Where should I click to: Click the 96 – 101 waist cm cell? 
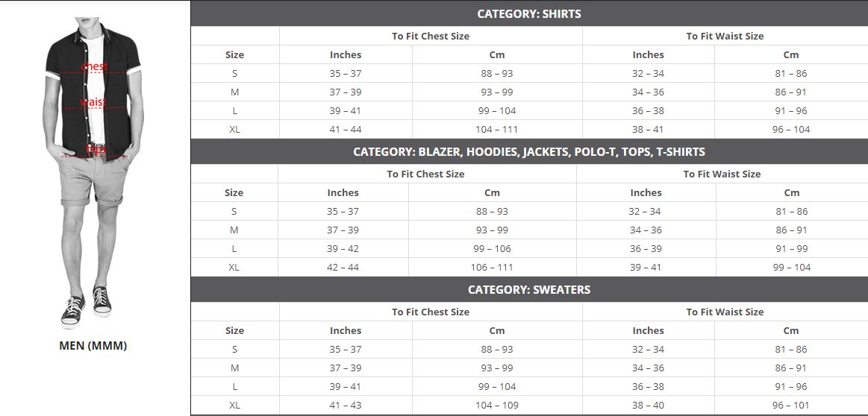coord(792,405)
